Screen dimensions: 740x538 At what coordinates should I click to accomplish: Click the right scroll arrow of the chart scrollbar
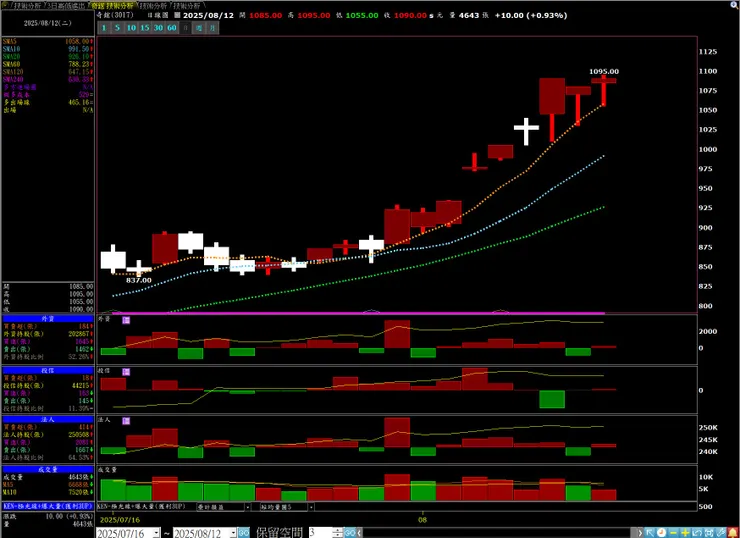pyautogui.click(x=640, y=533)
